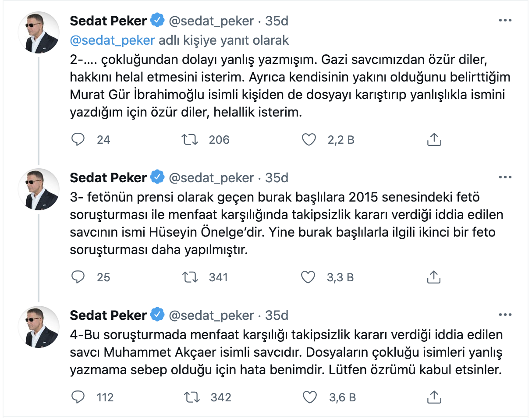
Task: Retweet the tweet with 341 retweets
Action: [x=190, y=277]
